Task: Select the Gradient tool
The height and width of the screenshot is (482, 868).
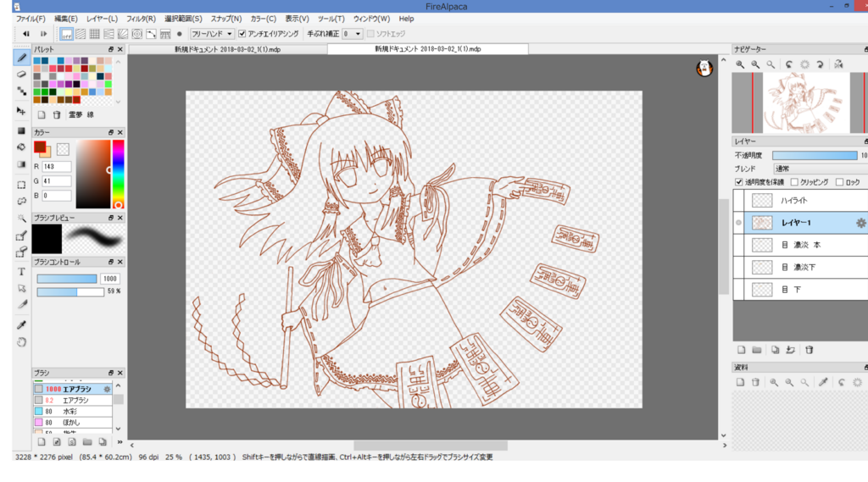Action: [21, 164]
